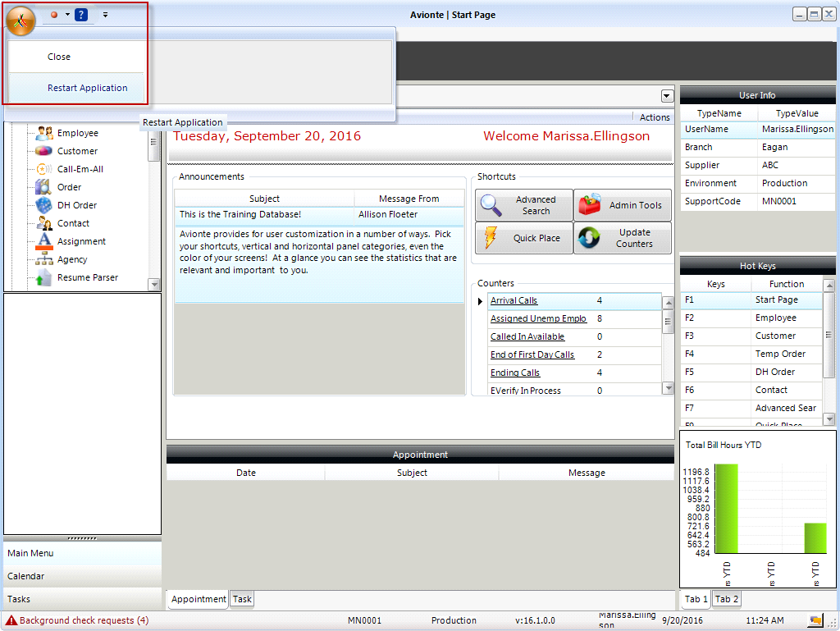Open the dropdown above the Actions bar
840x631 pixels.
tap(666, 95)
